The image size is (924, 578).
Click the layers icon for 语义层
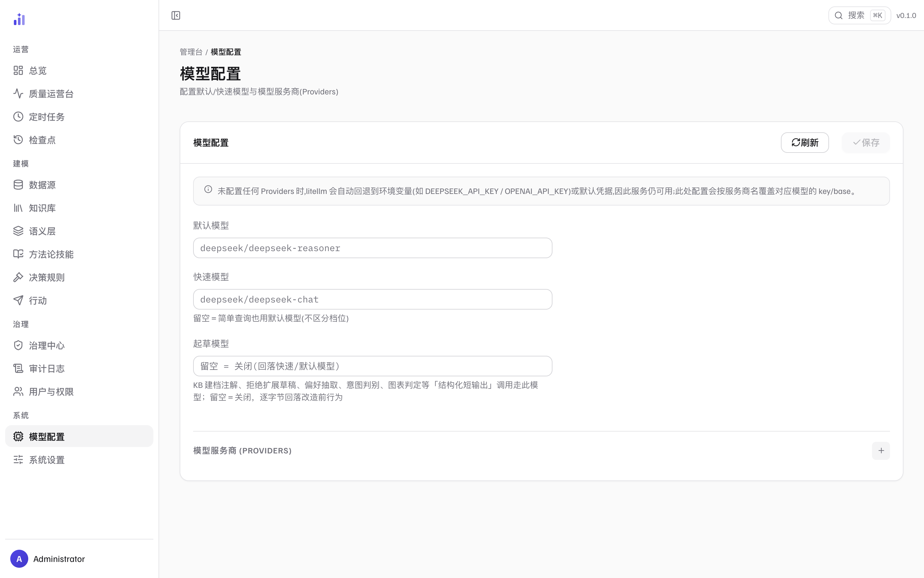click(x=18, y=231)
